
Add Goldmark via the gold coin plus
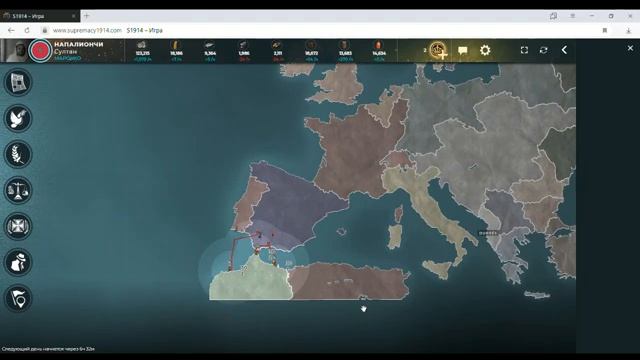pos(438,50)
